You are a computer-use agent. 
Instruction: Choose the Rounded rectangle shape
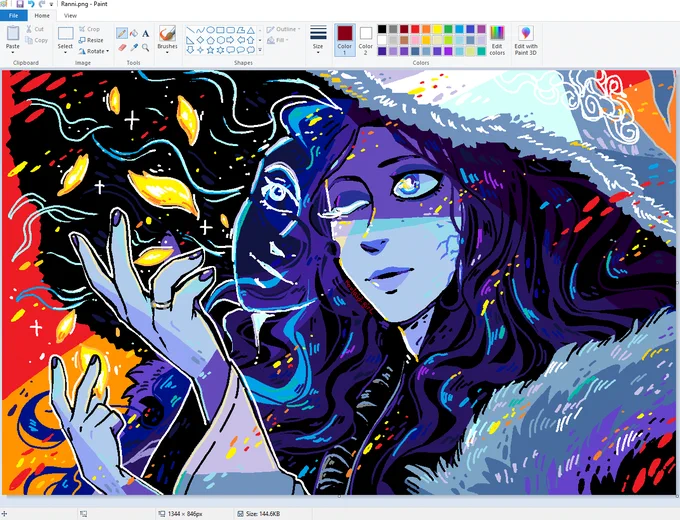[x=230, y=30]
